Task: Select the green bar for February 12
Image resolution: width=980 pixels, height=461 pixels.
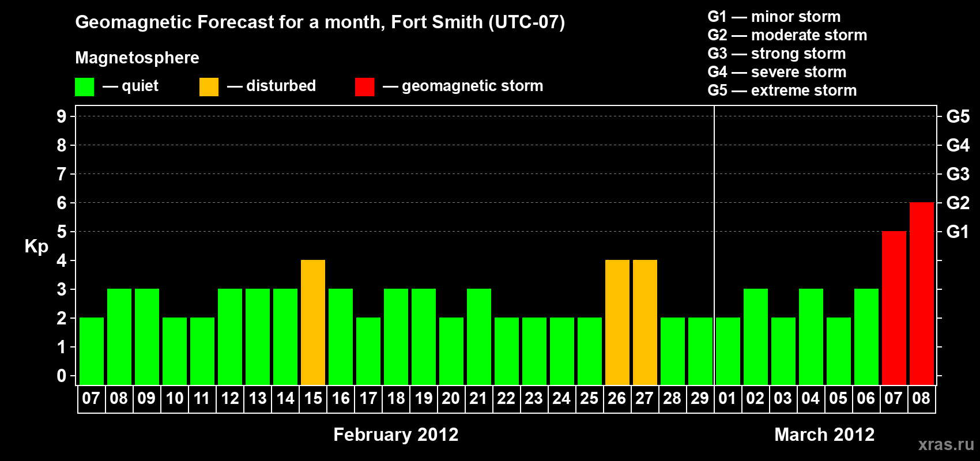Action: click(230, 337)
